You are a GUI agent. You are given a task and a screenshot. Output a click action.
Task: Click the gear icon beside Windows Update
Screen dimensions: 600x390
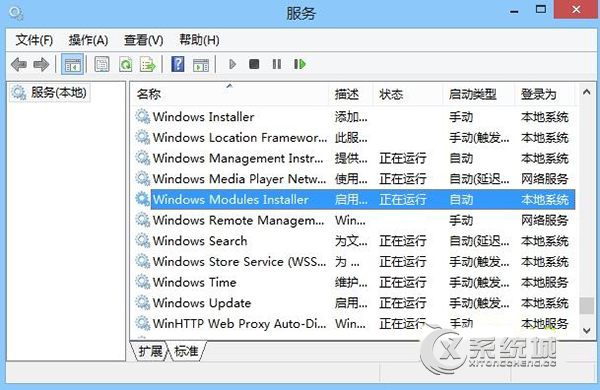[143, 302]
